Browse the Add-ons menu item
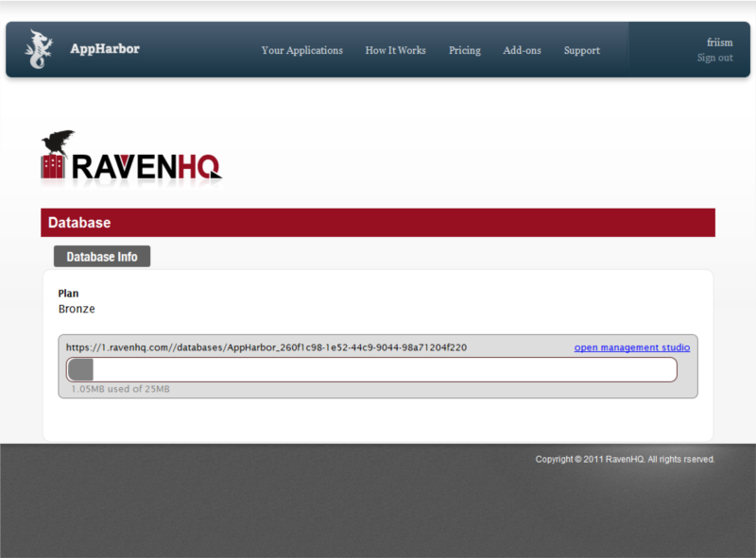 click(523, 50)
